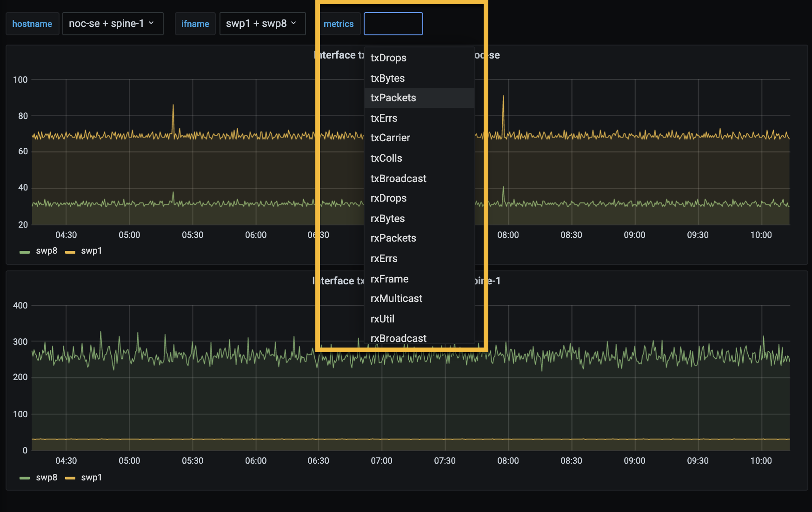
Task: Pick txErrs from the metrics options
Action: coord(384,118)
